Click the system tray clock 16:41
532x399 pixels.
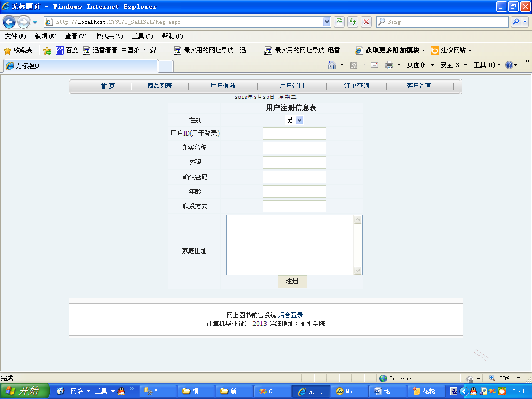click(517, 392)
